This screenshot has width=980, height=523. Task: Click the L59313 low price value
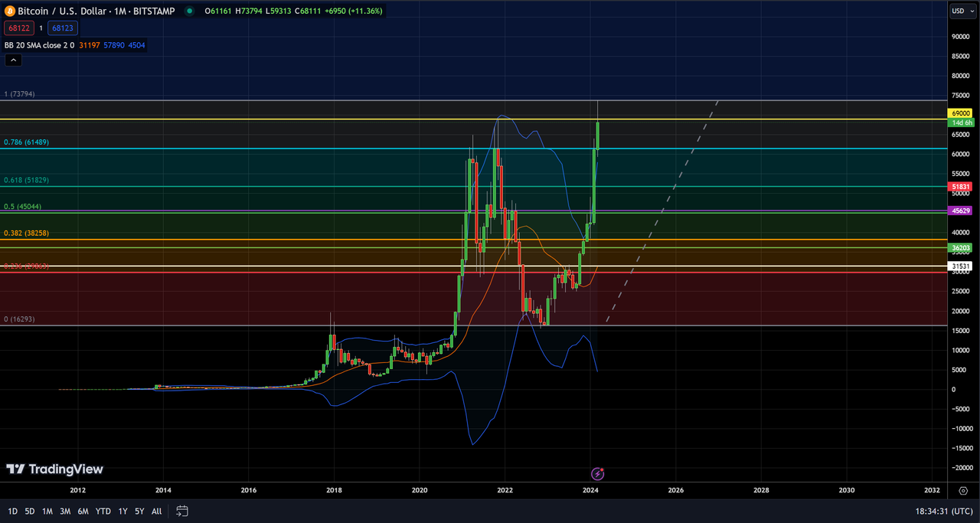[279, 11]
